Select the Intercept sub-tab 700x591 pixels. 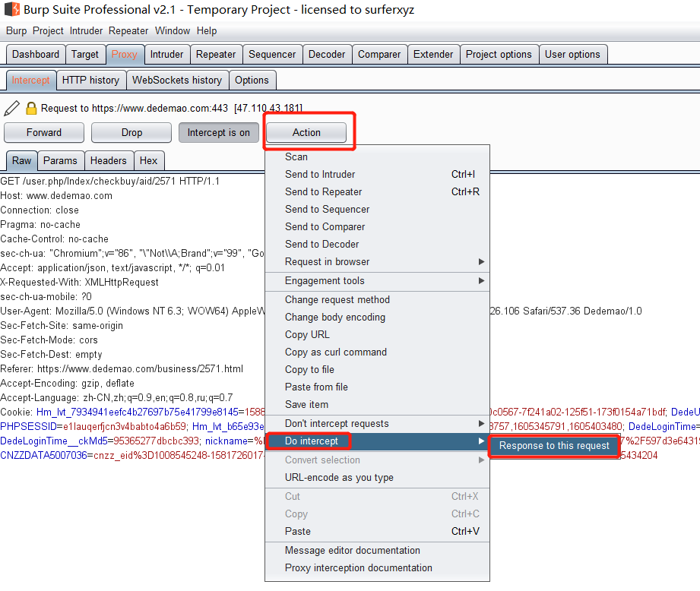(31, 81)
